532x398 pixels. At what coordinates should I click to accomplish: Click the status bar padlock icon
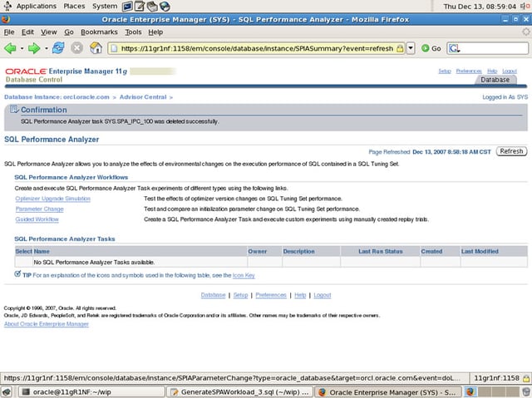[x=526, y=378]
